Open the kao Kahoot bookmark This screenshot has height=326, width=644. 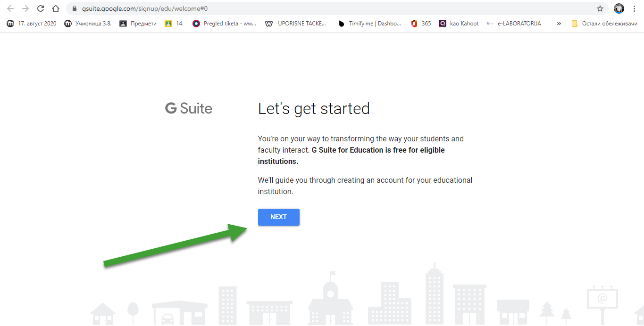pos(459,24)
